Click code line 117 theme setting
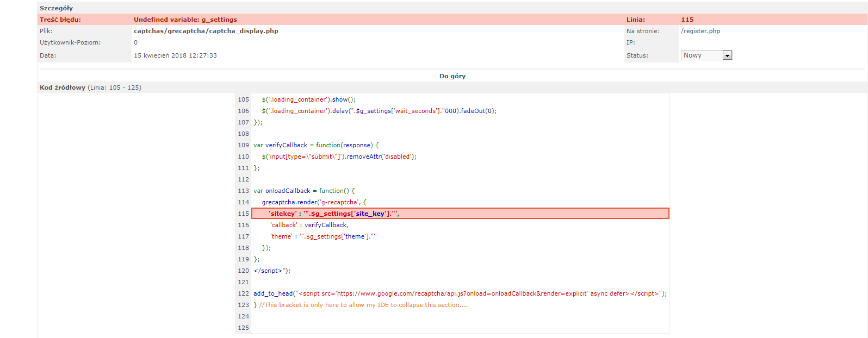 pos(323,236)
